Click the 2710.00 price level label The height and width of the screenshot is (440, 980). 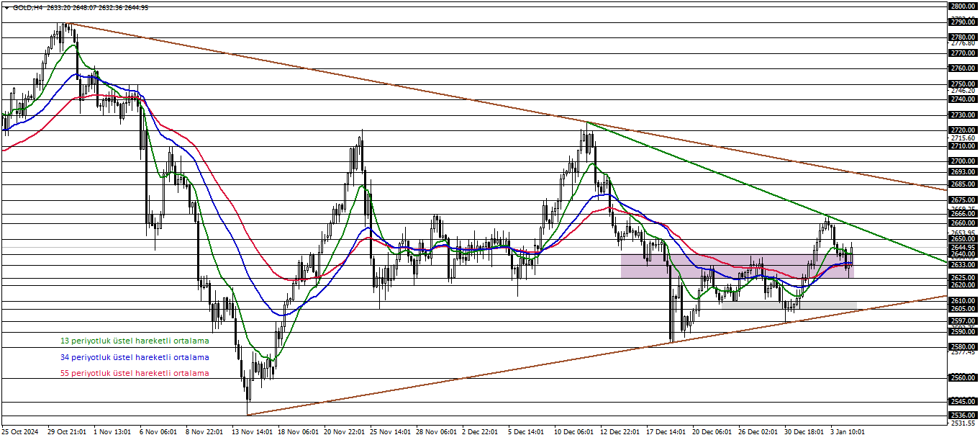point(963,146)
